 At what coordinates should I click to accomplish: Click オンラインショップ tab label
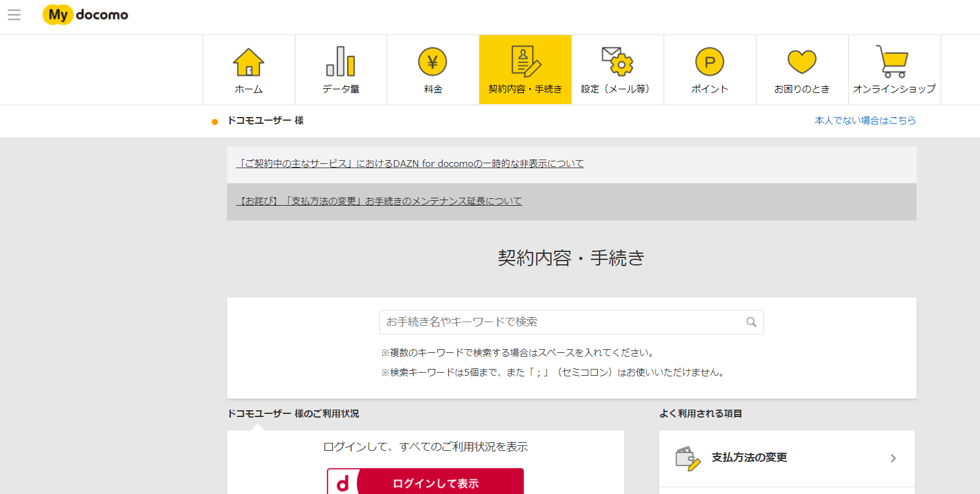pos(894,89)
